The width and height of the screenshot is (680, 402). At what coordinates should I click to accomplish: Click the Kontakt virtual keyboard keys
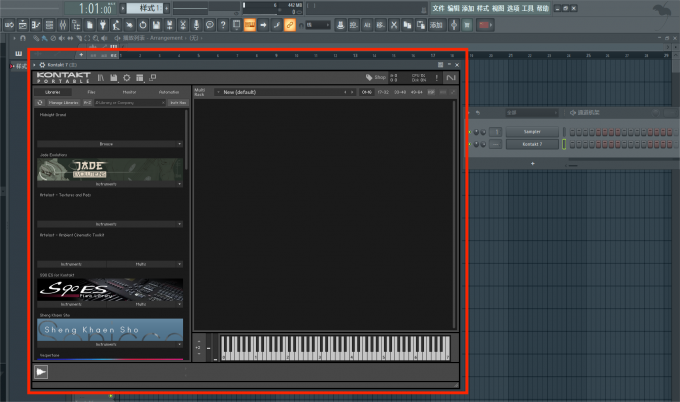(x=335, y=348)
